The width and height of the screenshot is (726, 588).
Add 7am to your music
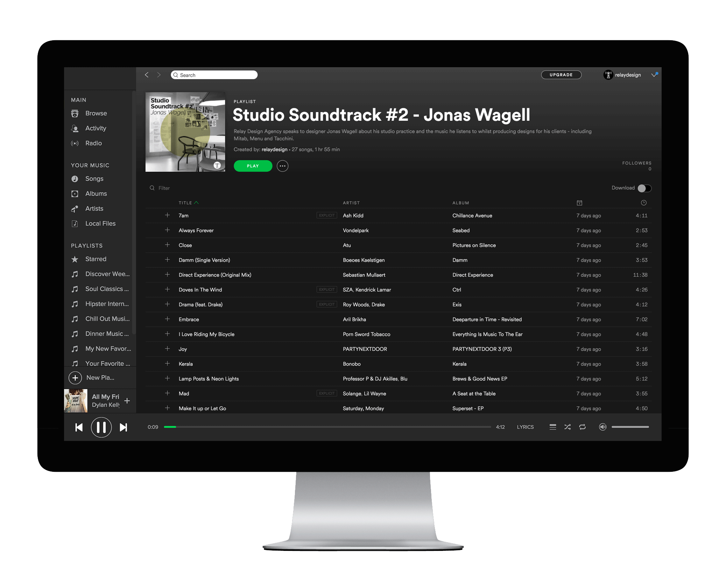167,216
